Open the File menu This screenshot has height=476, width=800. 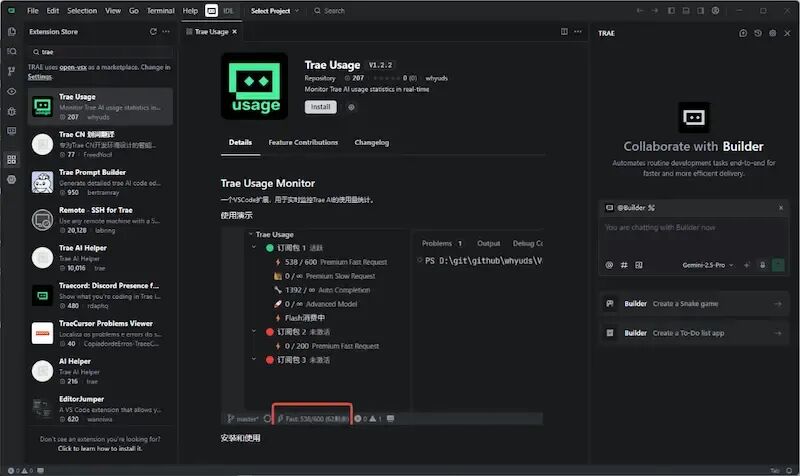coord(33,11)
